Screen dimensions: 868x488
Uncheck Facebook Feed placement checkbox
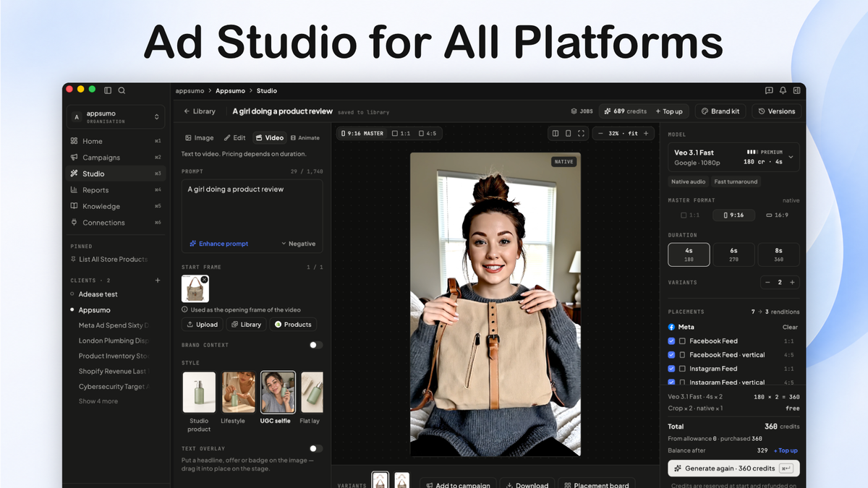coord(671,341)
